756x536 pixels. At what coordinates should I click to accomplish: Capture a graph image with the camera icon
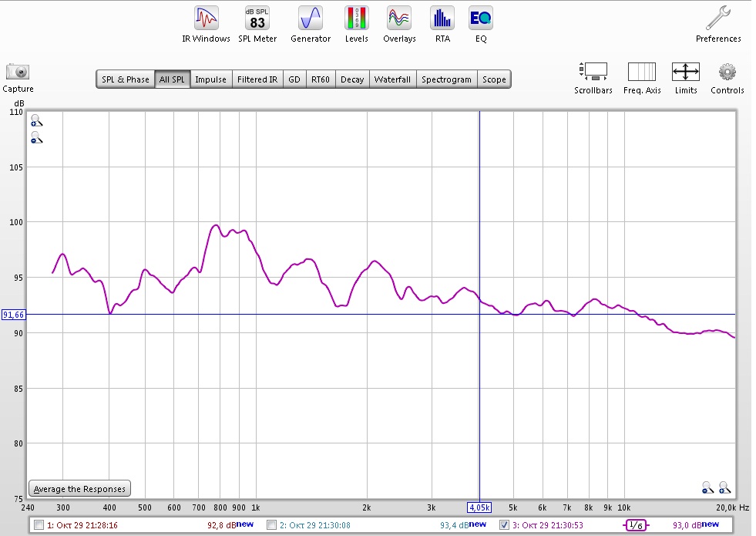point(18,76)
